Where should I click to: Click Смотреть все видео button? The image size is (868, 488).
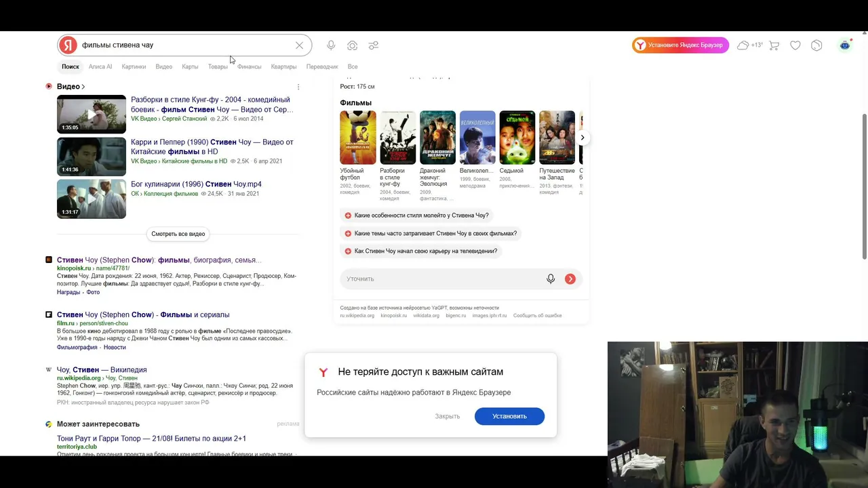(x=178, y=234)
